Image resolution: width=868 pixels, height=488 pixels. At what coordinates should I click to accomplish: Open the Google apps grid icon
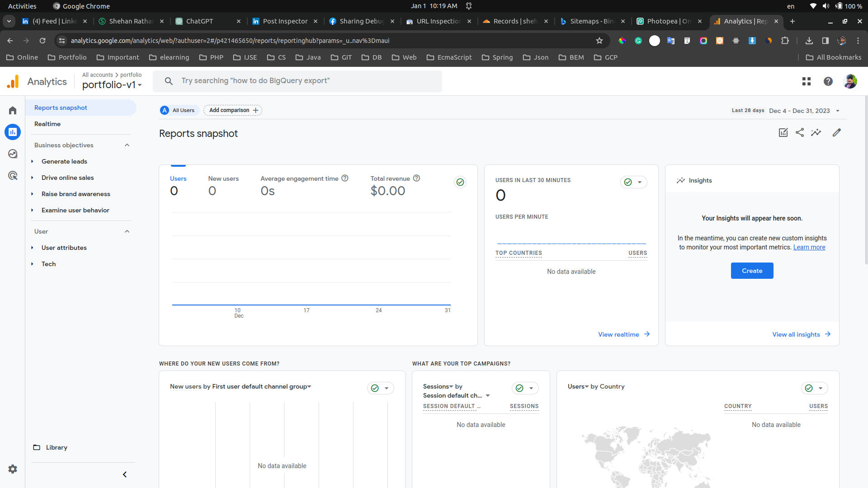tap(806, 81)
